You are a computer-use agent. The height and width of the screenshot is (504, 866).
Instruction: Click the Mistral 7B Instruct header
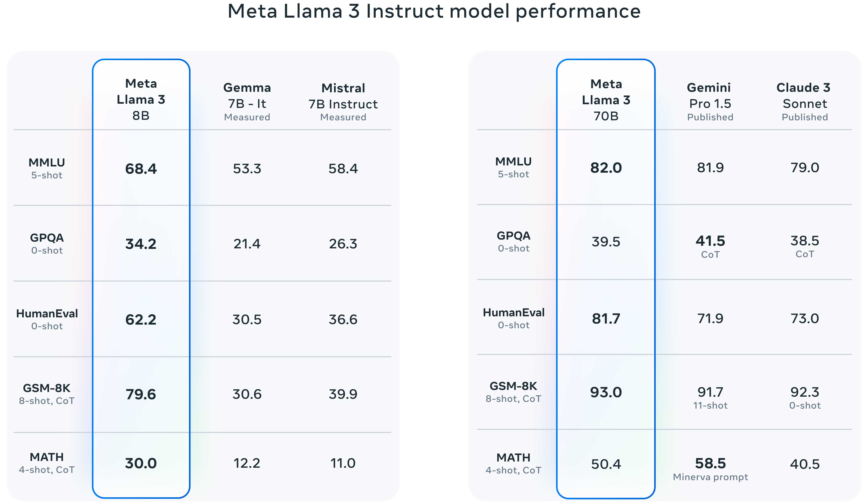coord(343,102)
